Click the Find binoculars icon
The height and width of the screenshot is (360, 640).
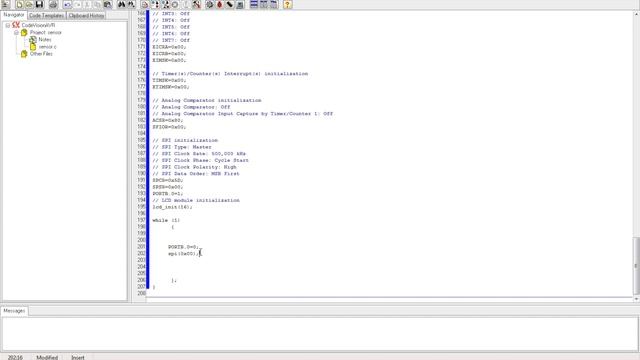coord(122,4)
